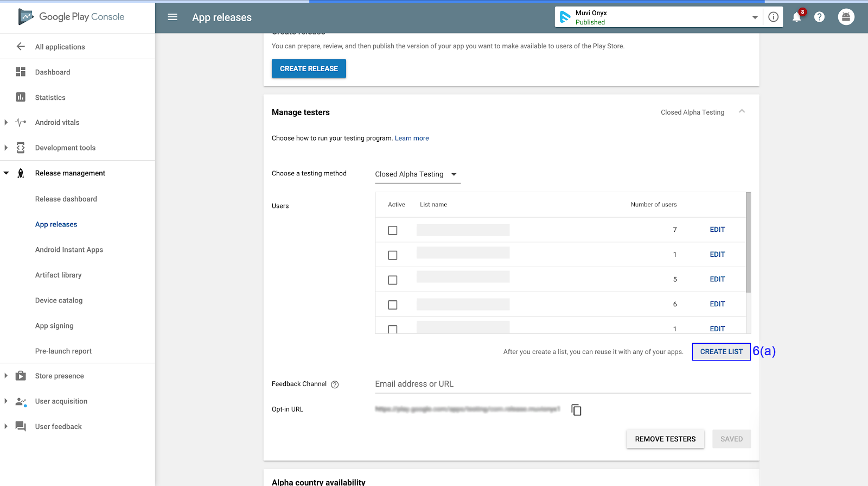The width and height of the screenshot is (868, 486).
Task: Click the app info circle icon
Action: 774,17
